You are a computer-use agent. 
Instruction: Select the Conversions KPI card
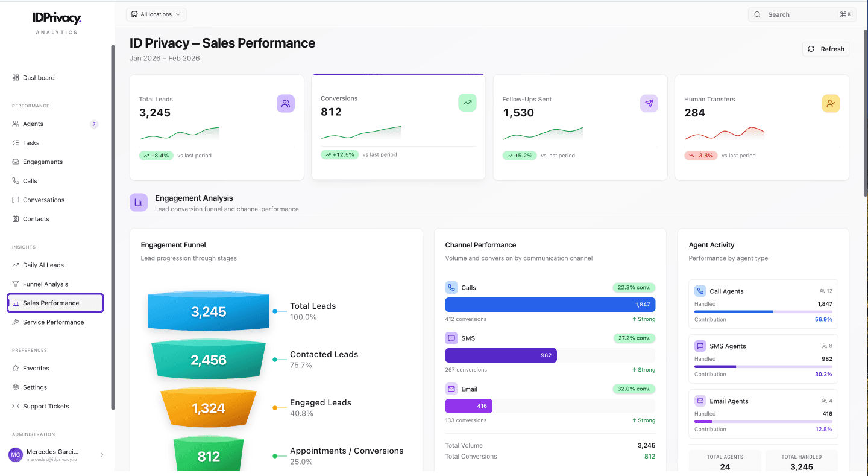click(x=398, y=127)
